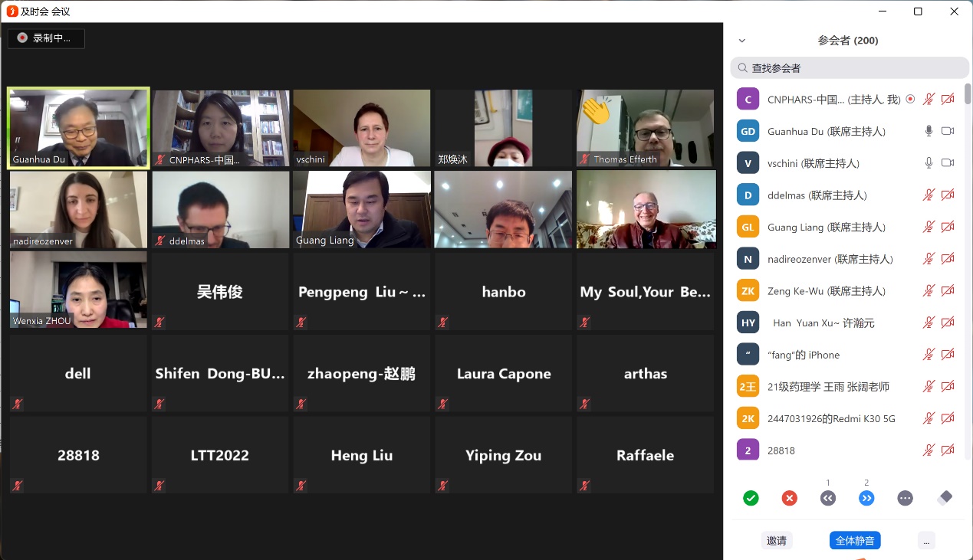Click the 查找参会者 search field
The image size is (973, 560).
click(850, 68)
